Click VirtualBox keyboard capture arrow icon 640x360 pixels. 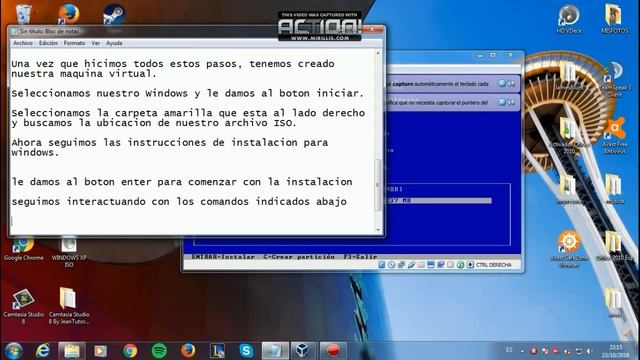470,265
